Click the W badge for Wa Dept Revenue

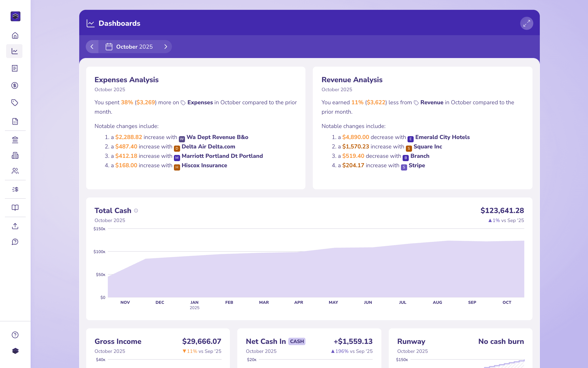click(x=182, y=139)
